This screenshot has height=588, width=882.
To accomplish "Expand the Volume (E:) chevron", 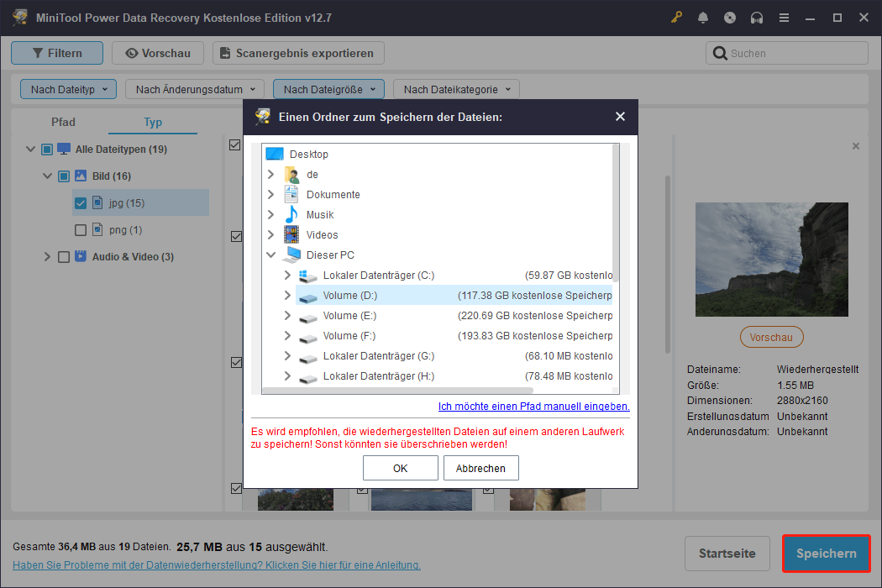I will coord(287,316).
